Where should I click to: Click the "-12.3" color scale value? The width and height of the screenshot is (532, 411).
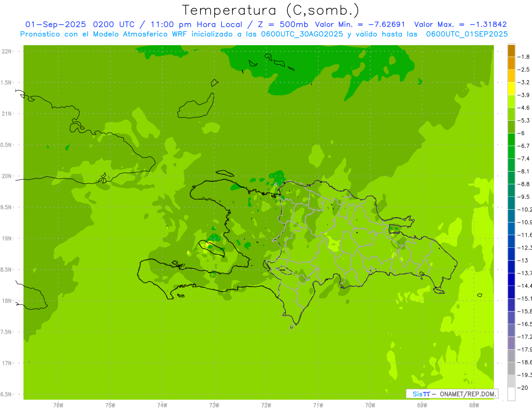(525, 247)
